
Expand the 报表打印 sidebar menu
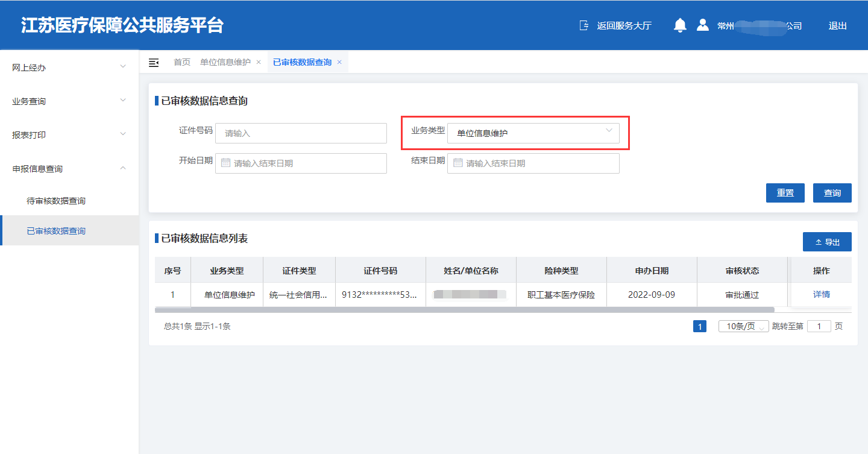coord(69,135)
